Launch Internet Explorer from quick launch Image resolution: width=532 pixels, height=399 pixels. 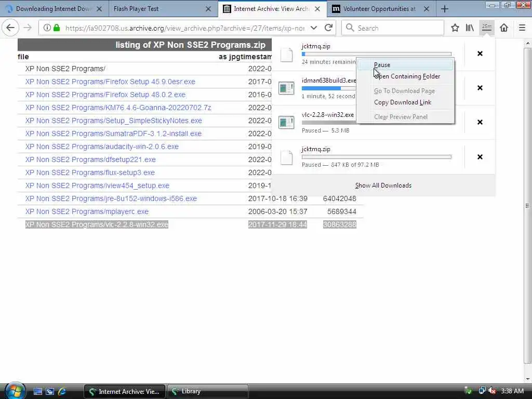click(x=62, y=392)
